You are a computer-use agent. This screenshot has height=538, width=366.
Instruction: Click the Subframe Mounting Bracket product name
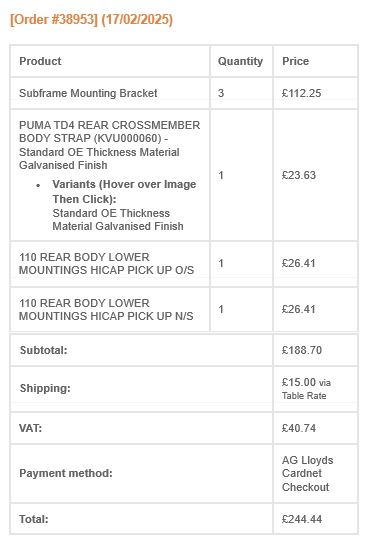click(x=88, y=93)
